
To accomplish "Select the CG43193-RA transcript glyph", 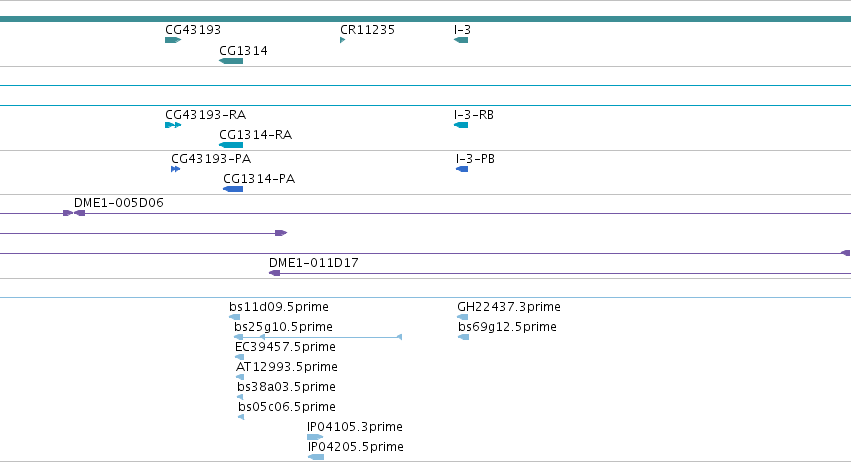I will pyautogui.click(x=173, y=125).
